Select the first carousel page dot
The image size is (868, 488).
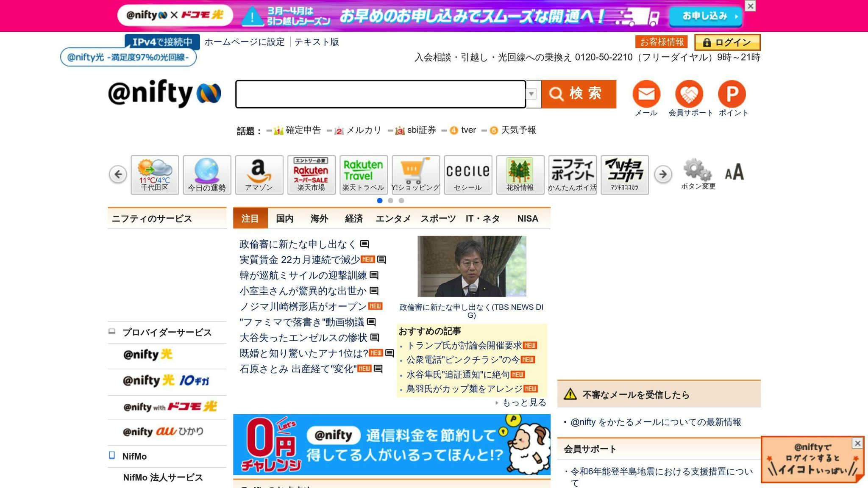coord(379,201)
